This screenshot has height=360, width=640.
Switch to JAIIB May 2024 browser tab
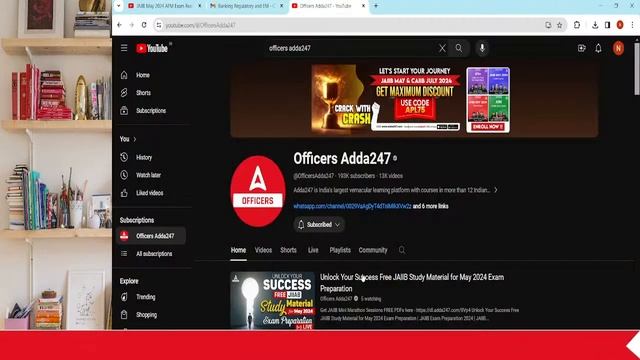click(x=164, y=6)
